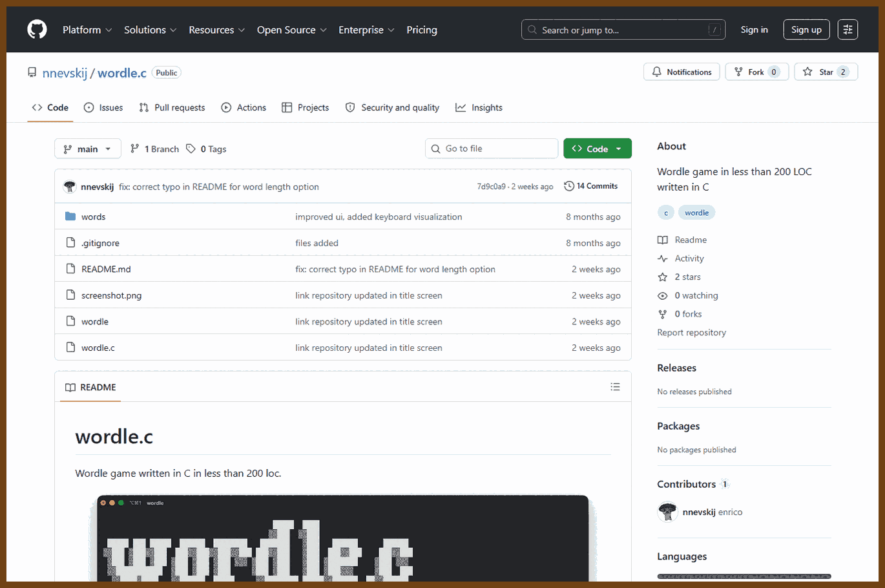Click the file icon beside wordle.c
Viewport: 885px width, 588px height.
pos(71,347)
